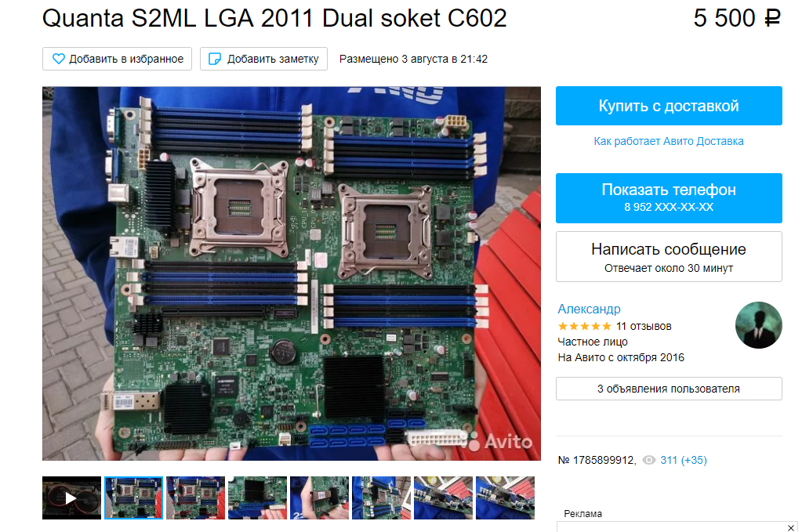The height and width of the screenshot is (532, 802).
Task: Open Александр's seller profile link
Action: click(x=589, y=309)
